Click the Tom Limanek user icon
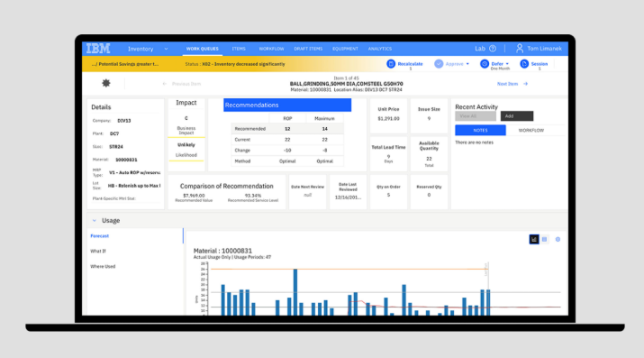Viewport: 644px width, 358px height. (x=520, y=49)
